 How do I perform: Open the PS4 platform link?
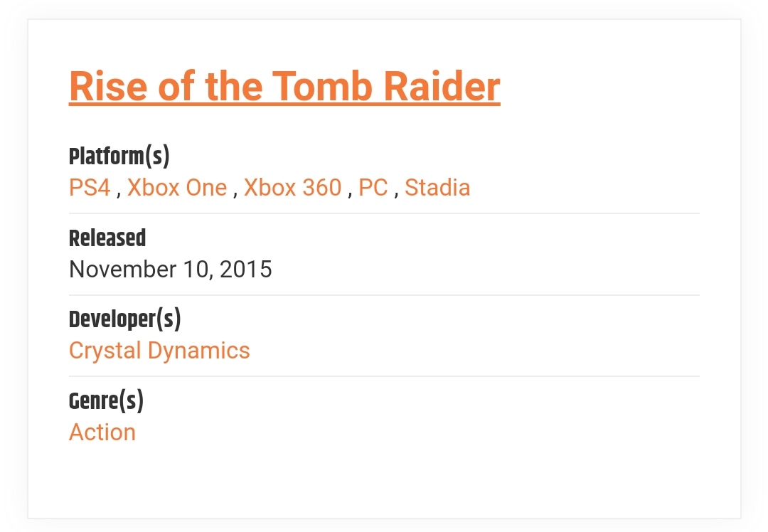[90, 188]
